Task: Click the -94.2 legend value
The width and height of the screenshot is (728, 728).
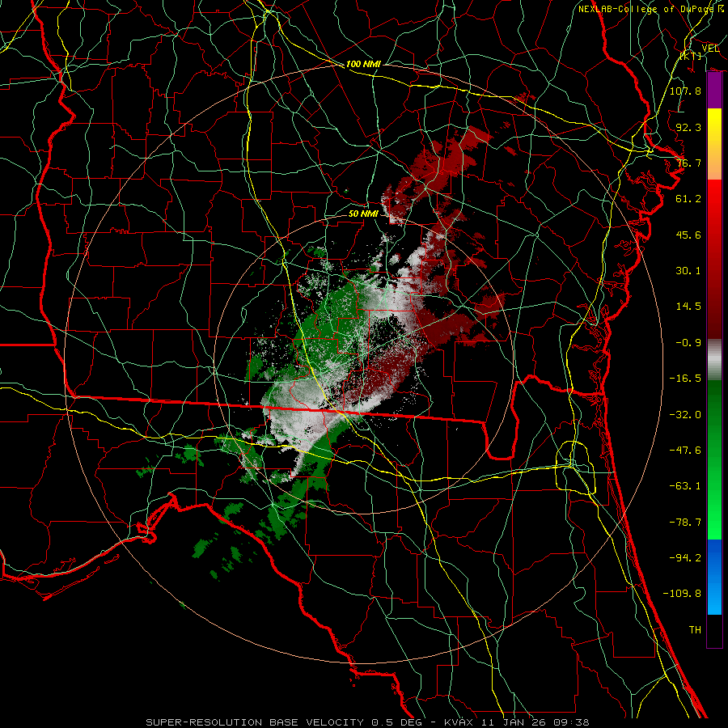Action: click(685, 558)
